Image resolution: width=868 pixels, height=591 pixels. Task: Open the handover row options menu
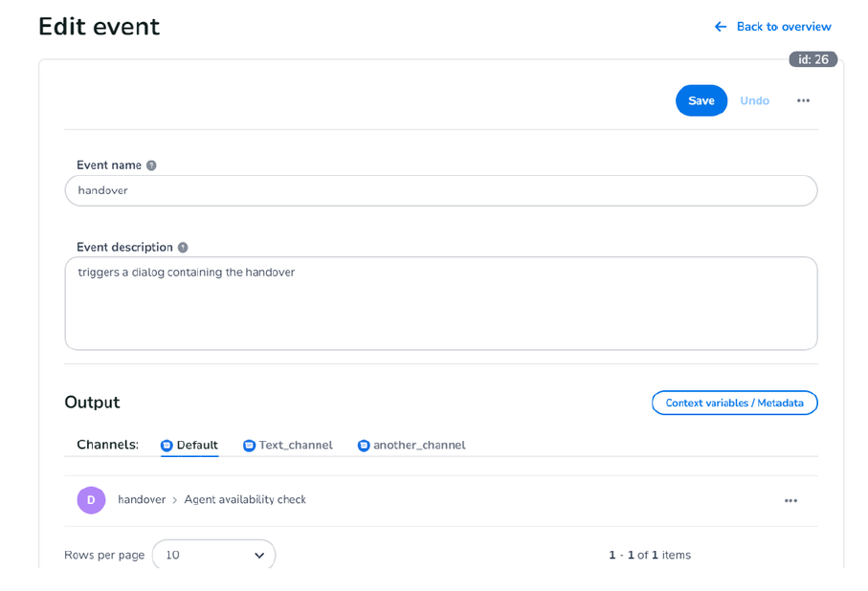[x=790, y=500]
